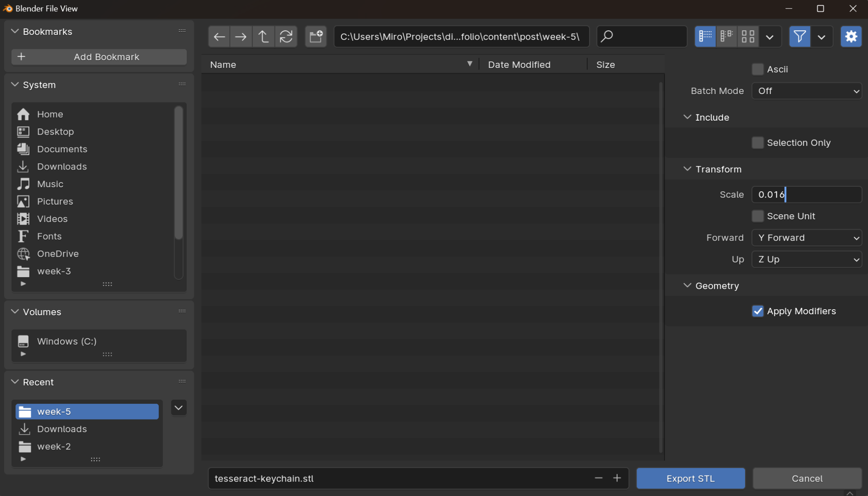Toggle the file filter funnel icon
This screenshot has height=496, width=868.
click(x=799, y=37)
